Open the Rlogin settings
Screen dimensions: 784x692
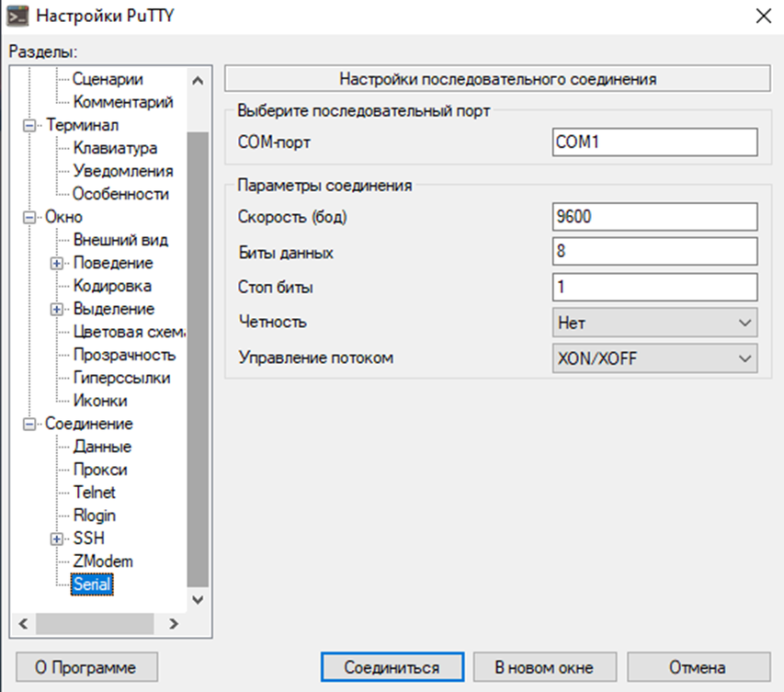click(x=95, y=516)
